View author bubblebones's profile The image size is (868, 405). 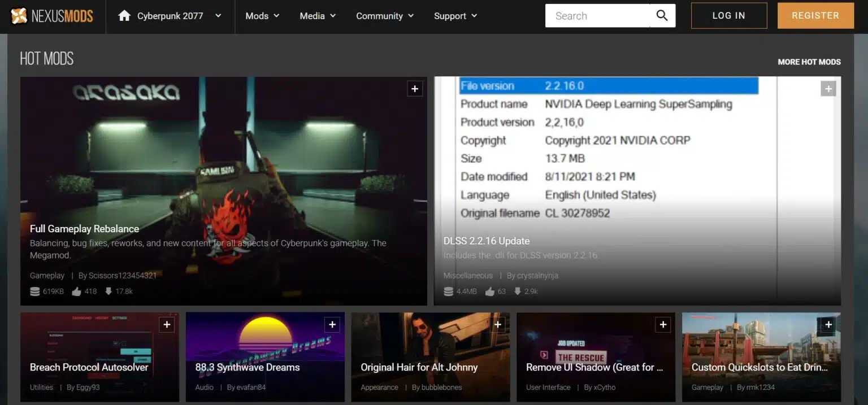[442, 387]
